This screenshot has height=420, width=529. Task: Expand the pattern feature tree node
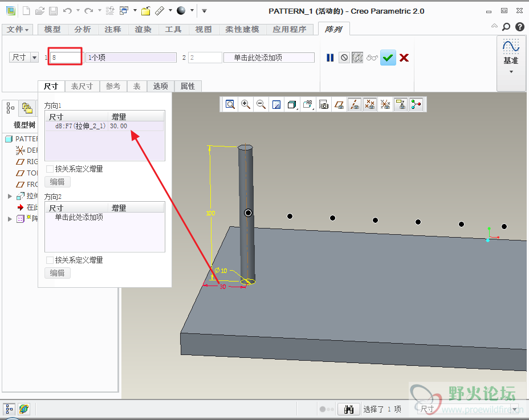pos(10,219)
